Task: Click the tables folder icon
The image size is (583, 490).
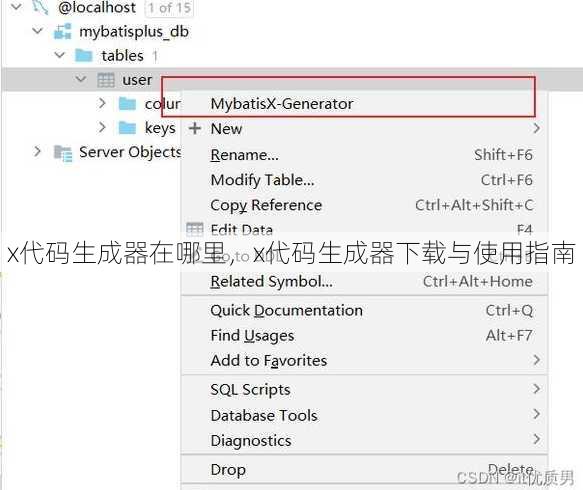Action: coord(84,56)
